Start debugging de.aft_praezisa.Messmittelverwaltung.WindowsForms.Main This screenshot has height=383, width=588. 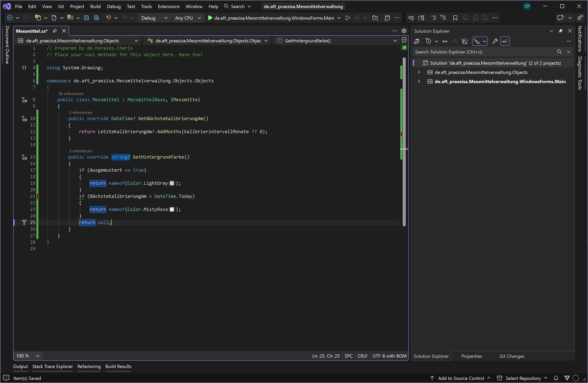click(271, 18)
